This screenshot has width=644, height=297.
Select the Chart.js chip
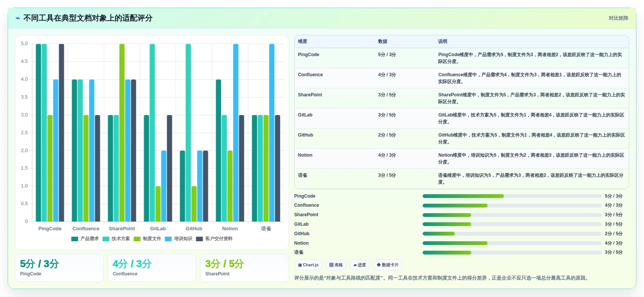308,265
